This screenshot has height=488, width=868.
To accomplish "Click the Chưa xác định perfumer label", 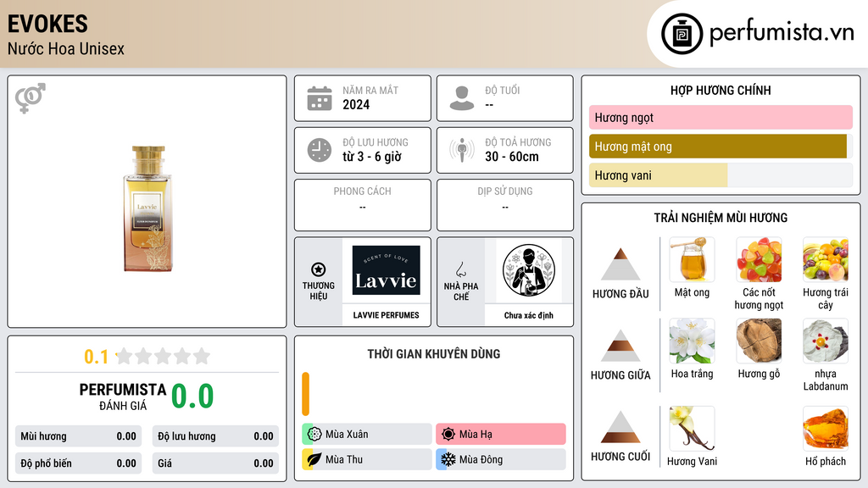I will click(x=529, y=315).
